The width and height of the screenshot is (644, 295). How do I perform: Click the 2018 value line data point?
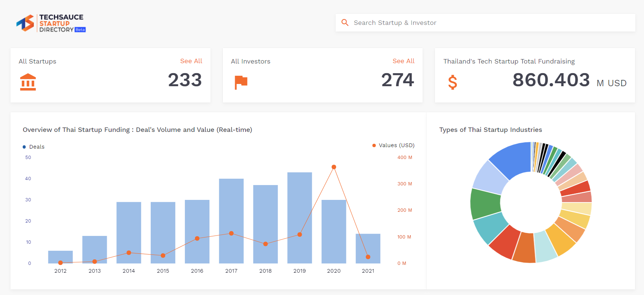click(x=265, y=244)
